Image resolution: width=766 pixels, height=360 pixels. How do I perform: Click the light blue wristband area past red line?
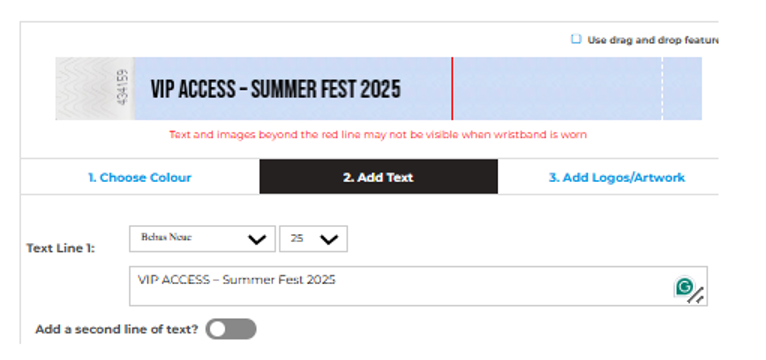coord(557,88)
